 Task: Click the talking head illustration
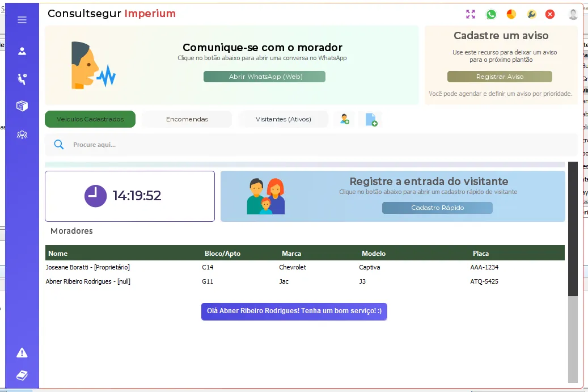93,65
